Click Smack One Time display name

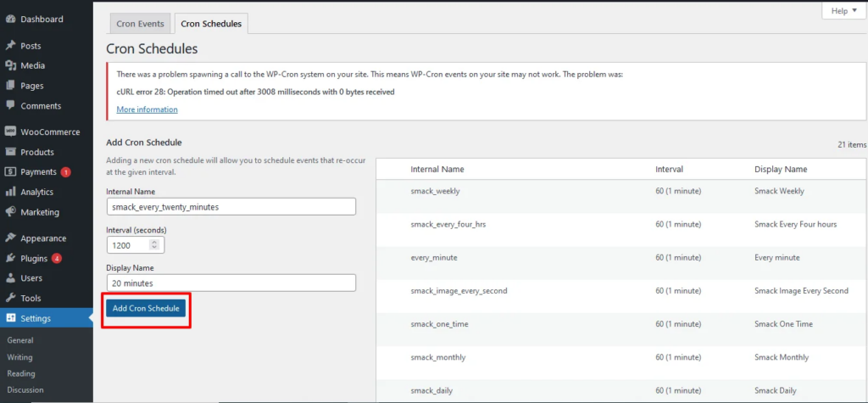click(x=783, y=324)
